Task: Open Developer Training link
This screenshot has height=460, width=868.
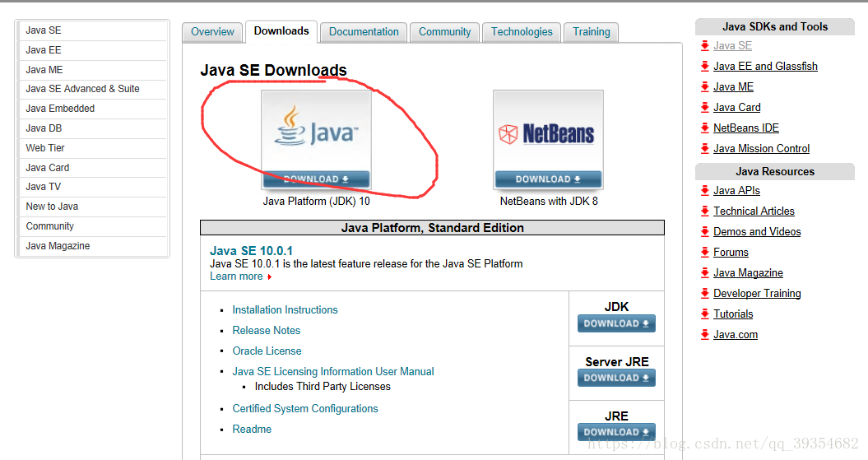Action: [757, 294]
